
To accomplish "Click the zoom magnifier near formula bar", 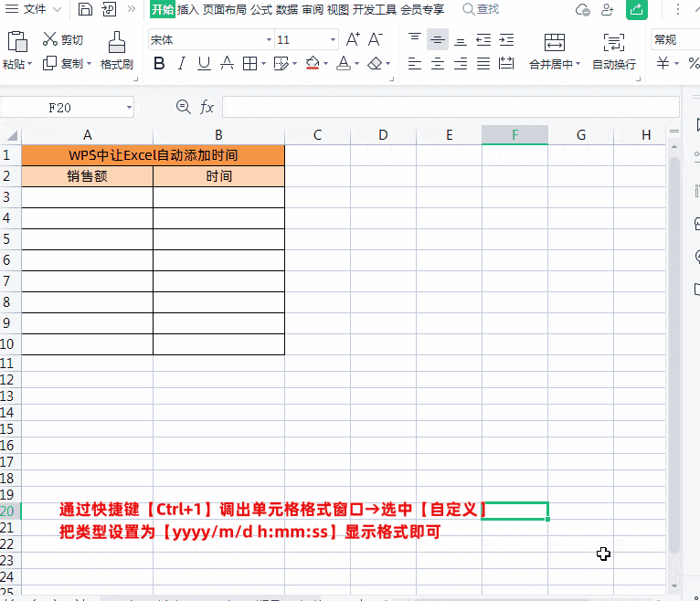I will pos(183,107).
